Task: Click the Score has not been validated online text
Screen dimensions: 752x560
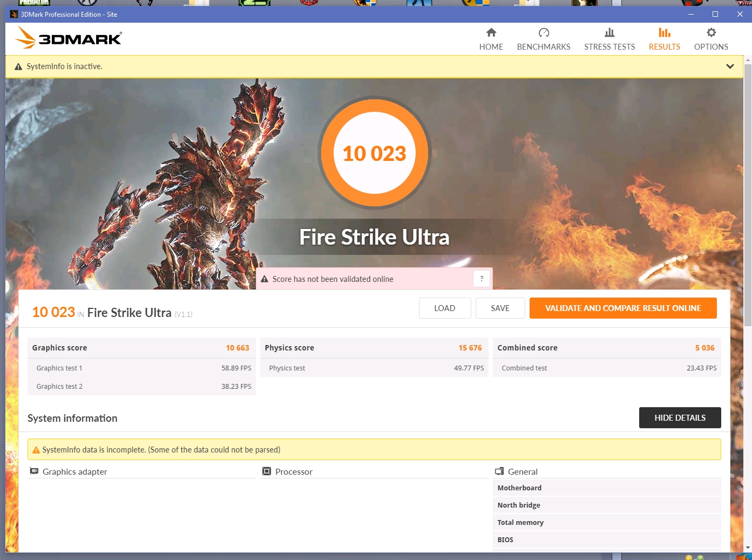Action: point(333,279)
